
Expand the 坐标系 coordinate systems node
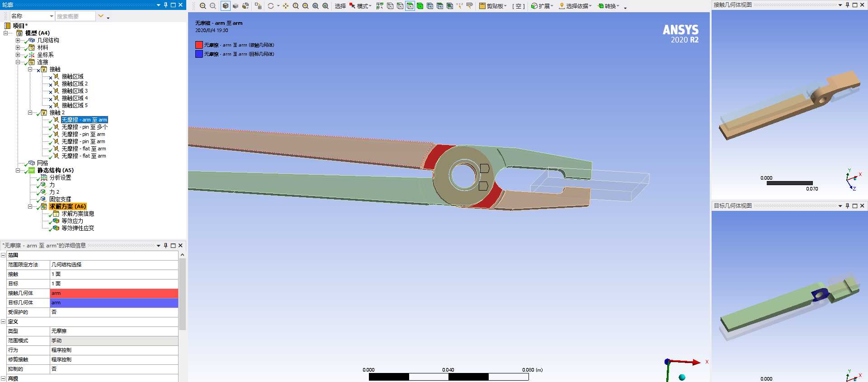coord(18,55)
